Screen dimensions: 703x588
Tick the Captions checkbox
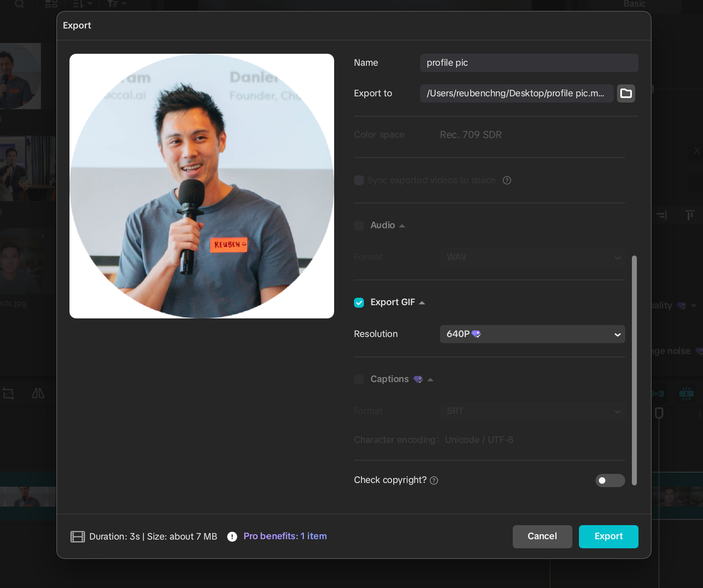point(359,379)
